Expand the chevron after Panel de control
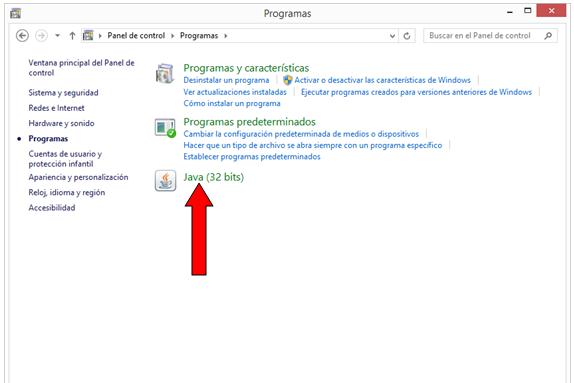This screenshot has height=383, width=574. (x=173, y=36)
